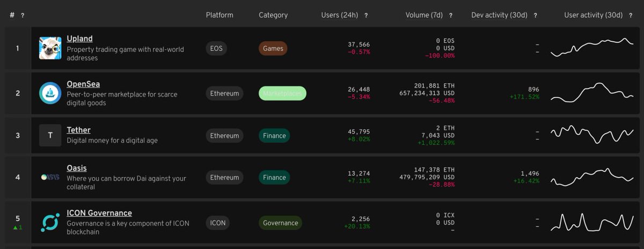Click Oasis's users value 13,274
644x249 pixels.
(359, 173)
